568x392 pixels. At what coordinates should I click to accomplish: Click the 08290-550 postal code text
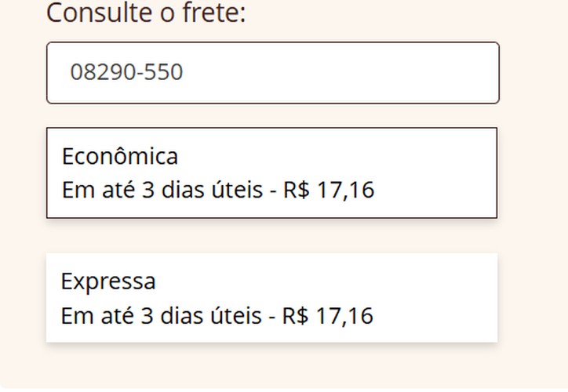point(126,72)
